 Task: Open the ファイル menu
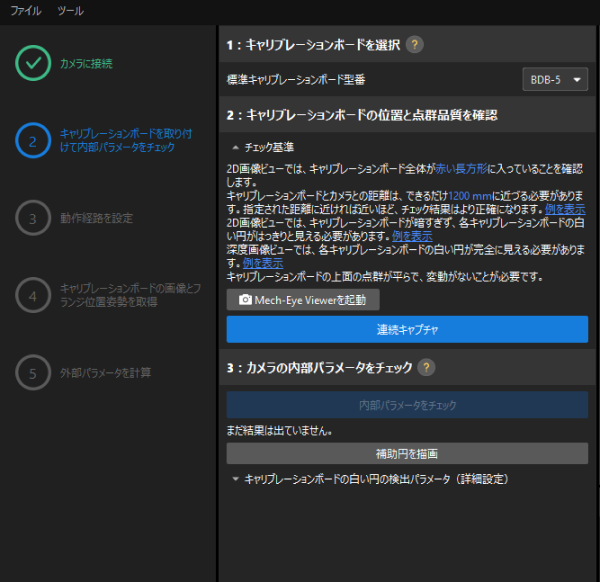coord(26,11)
